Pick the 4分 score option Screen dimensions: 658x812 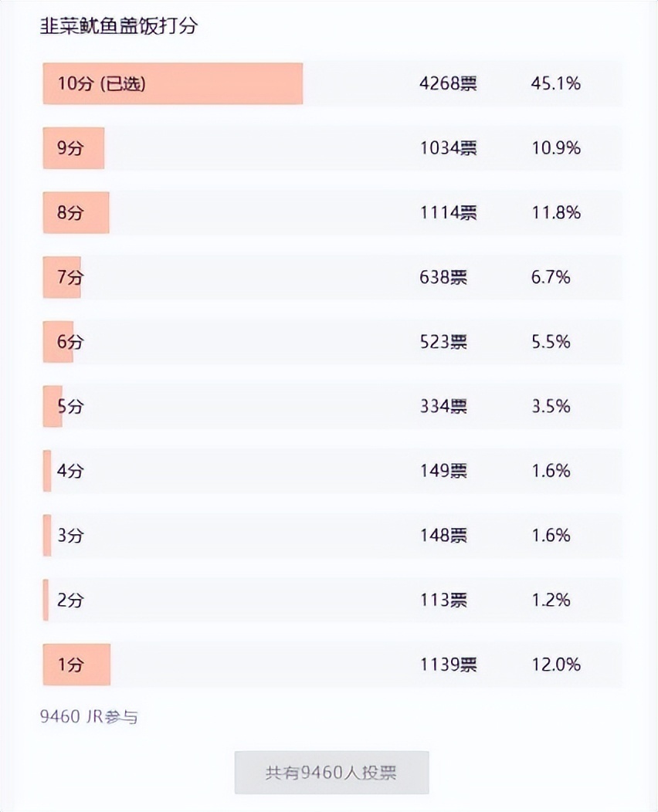[333, 471]
